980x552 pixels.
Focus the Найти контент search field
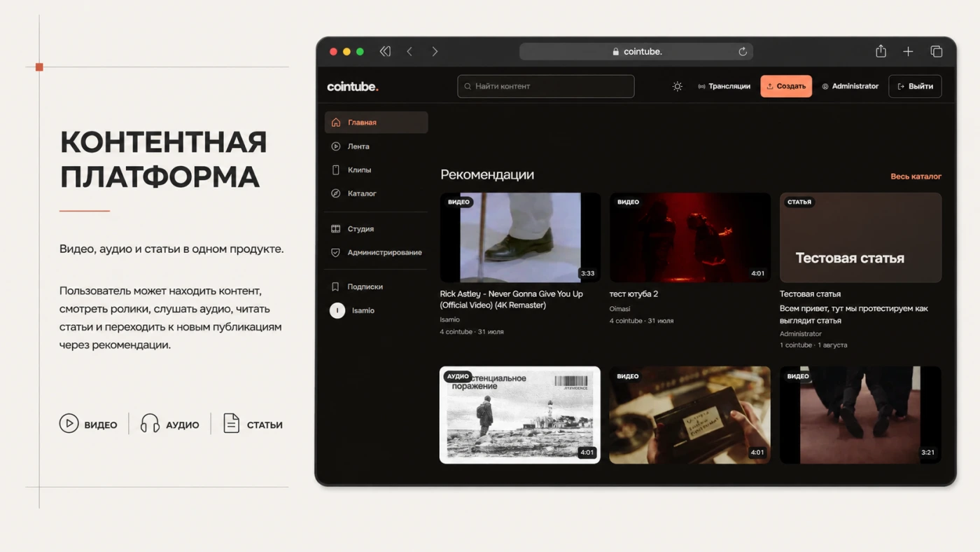click(546, 86)
